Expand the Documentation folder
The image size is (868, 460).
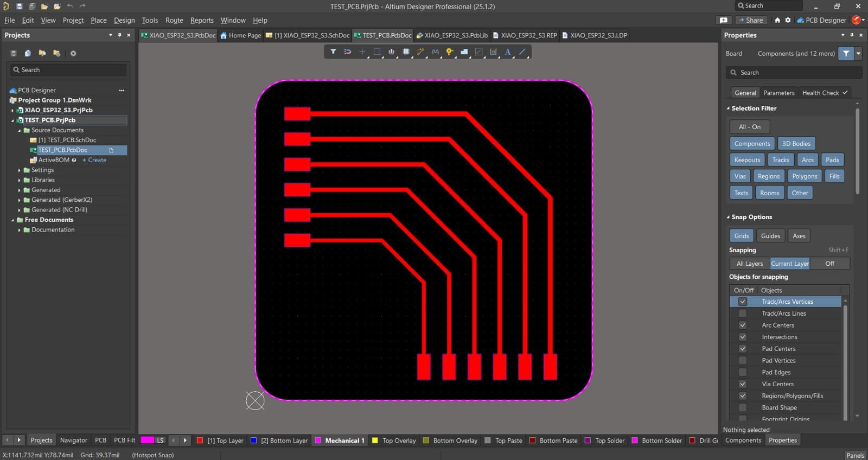point(20,230)
